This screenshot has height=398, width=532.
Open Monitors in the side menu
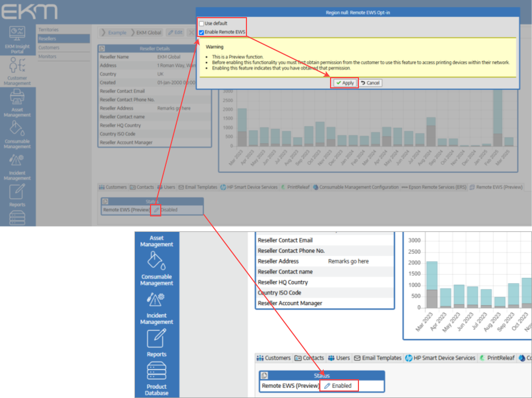(48, 56)
